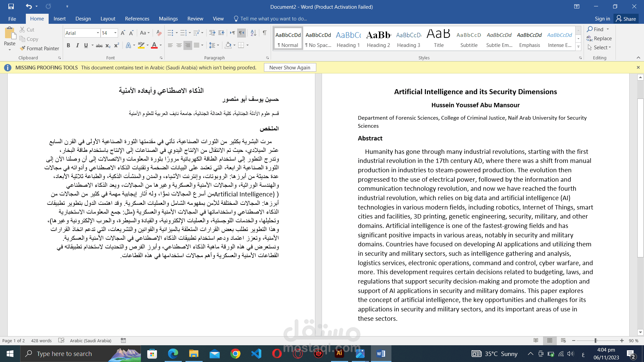Center the paragraph text
The width and height of the screenshot is (644, 362).
point(179,45)
